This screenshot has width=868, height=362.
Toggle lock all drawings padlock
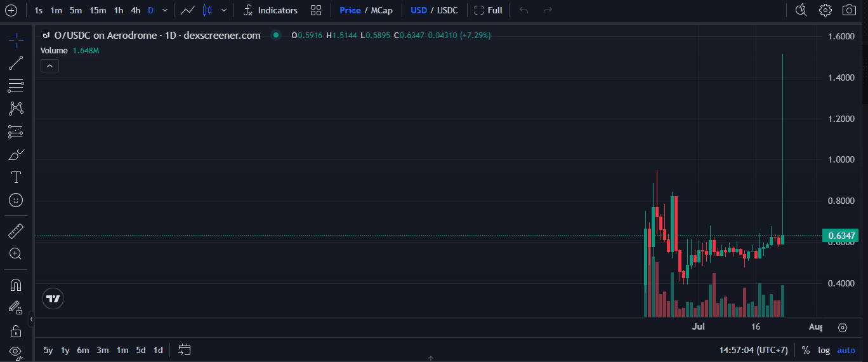pyautogui.click(x=16, y=331)
